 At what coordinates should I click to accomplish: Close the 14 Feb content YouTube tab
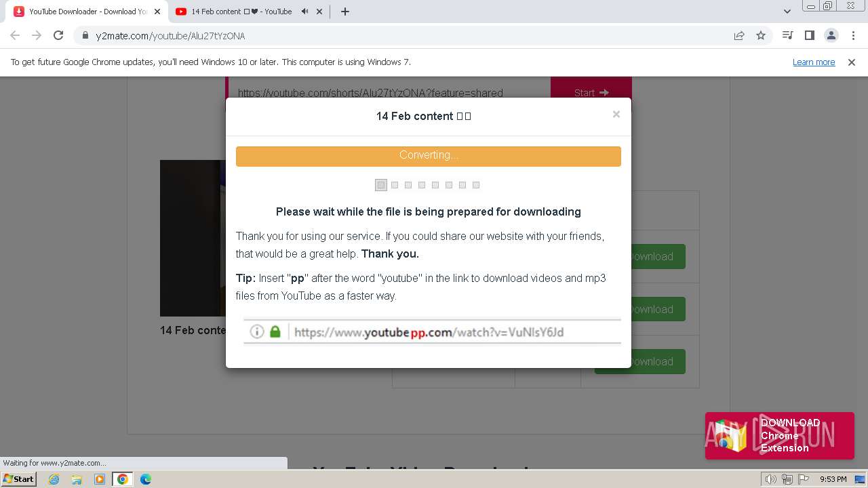tap(319, 12)
